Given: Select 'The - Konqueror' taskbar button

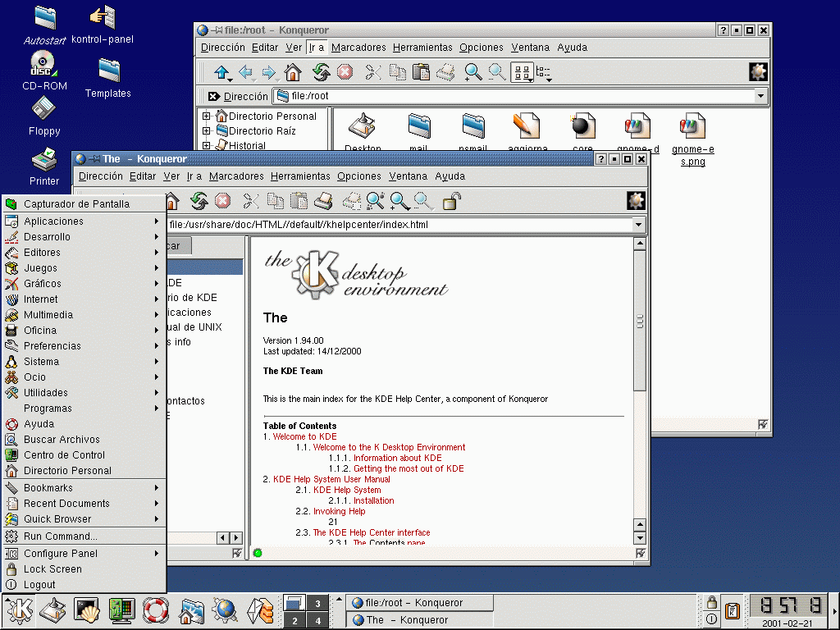Looking at the screenshot, I should pyautogui.click(x=418, y=620).
